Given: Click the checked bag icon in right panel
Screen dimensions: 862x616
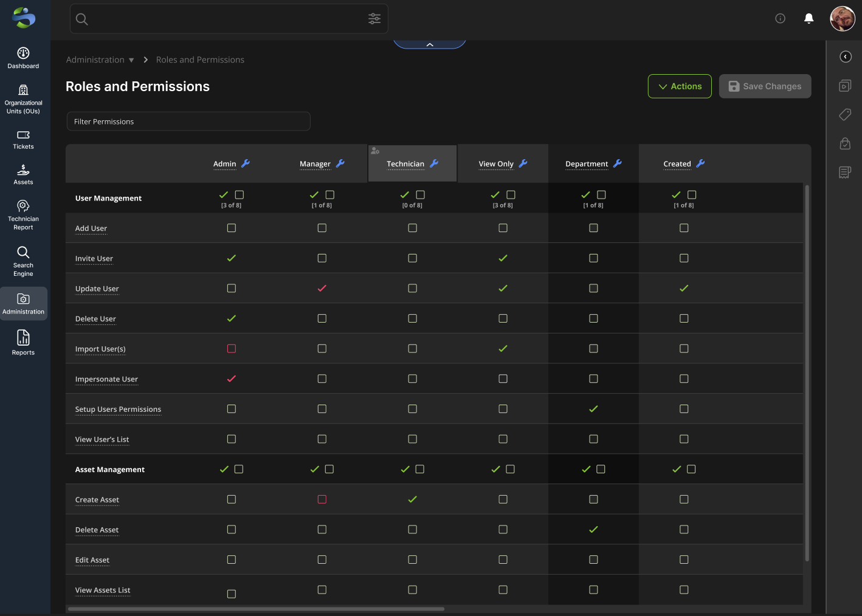Looking at the screenshot, I should [x=845, y=143].
